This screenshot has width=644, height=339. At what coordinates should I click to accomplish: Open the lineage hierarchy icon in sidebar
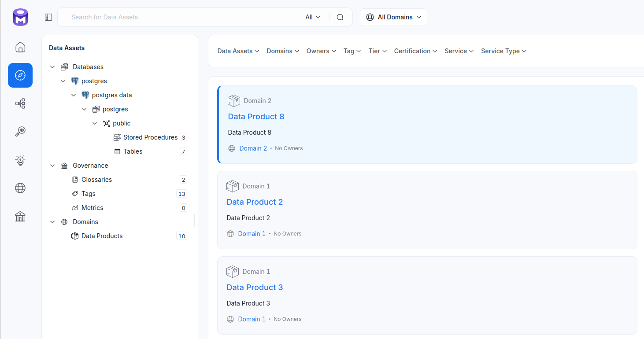[20, 103]
